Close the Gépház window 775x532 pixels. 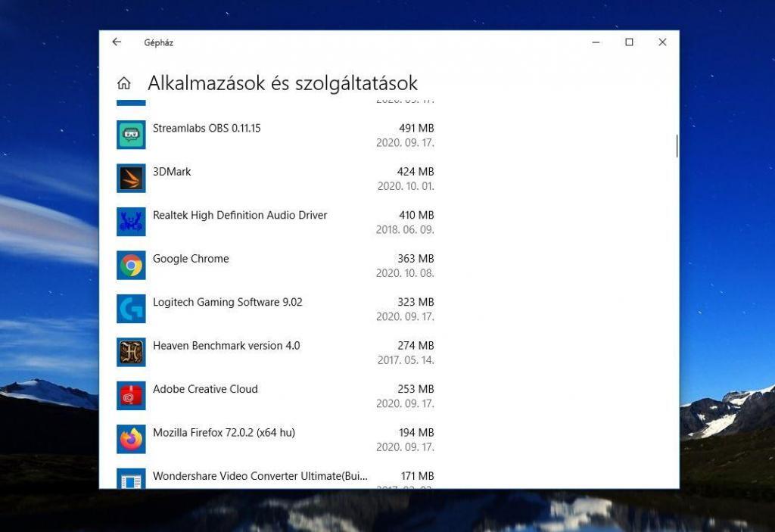662,42
